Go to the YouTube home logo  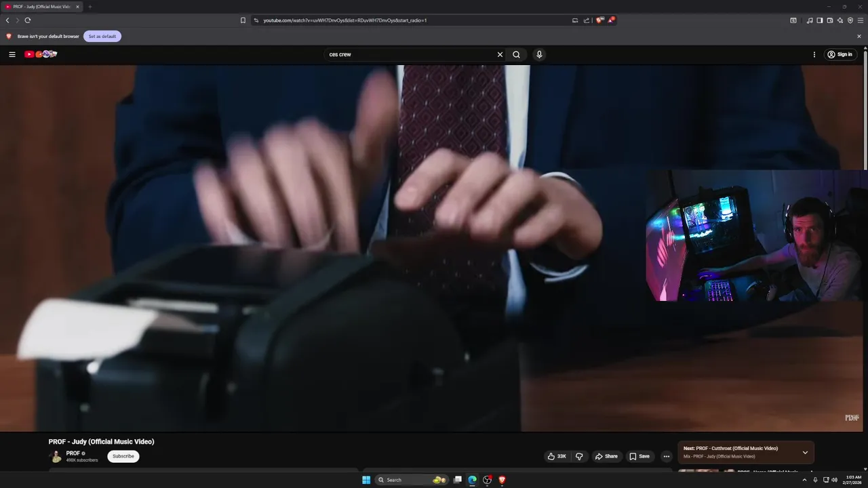coord(41,54)
